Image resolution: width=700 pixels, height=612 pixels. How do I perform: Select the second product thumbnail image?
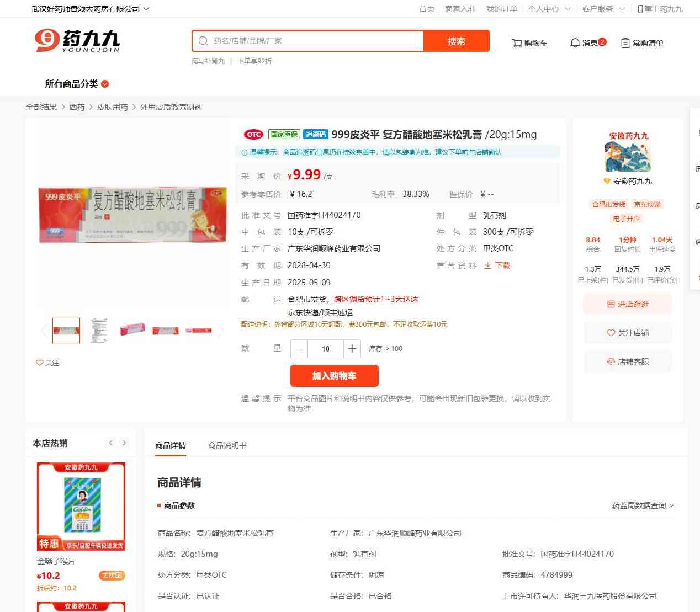point(99,330)
